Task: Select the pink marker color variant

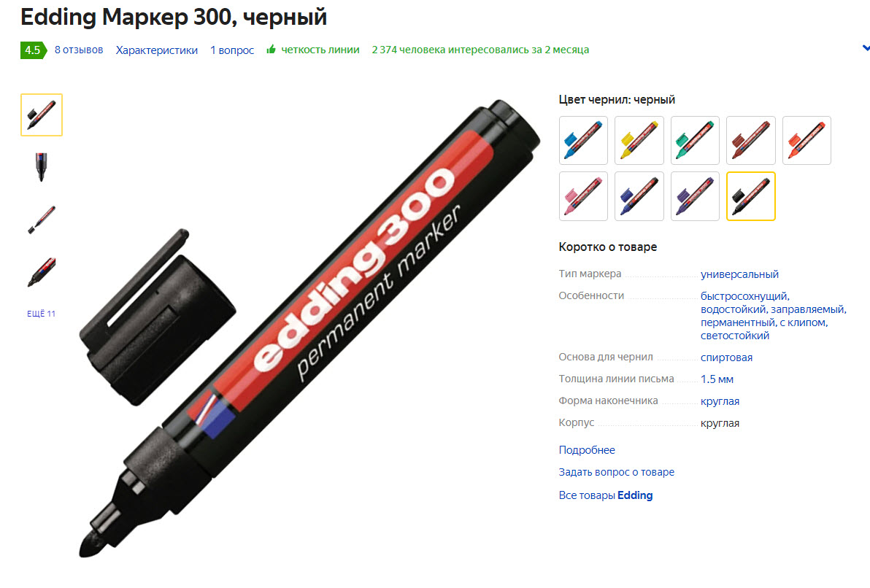Action: (583, 196)
